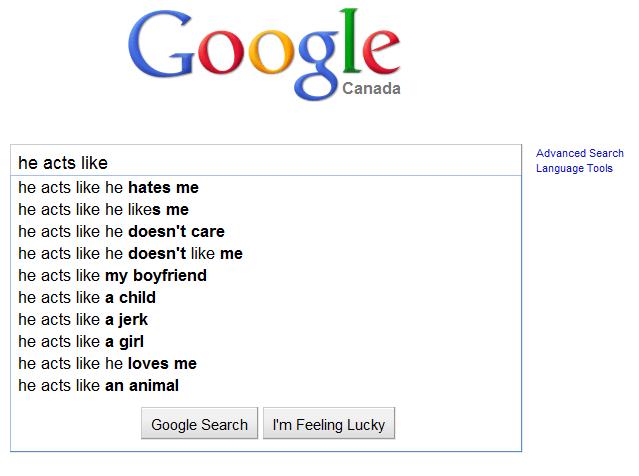Click the I'm Feeling Lucky button

329,425
